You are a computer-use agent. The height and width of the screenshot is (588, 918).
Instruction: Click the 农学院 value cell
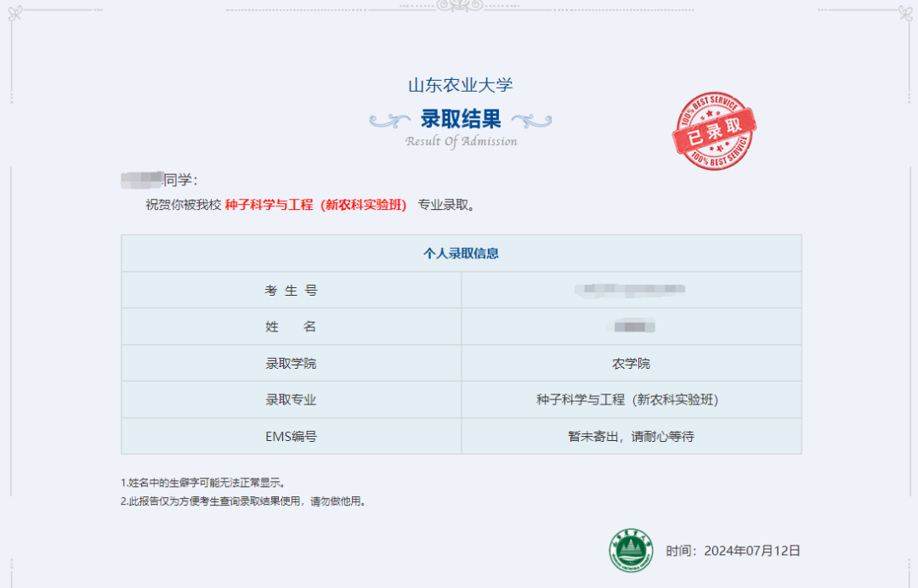coord(631,364)
